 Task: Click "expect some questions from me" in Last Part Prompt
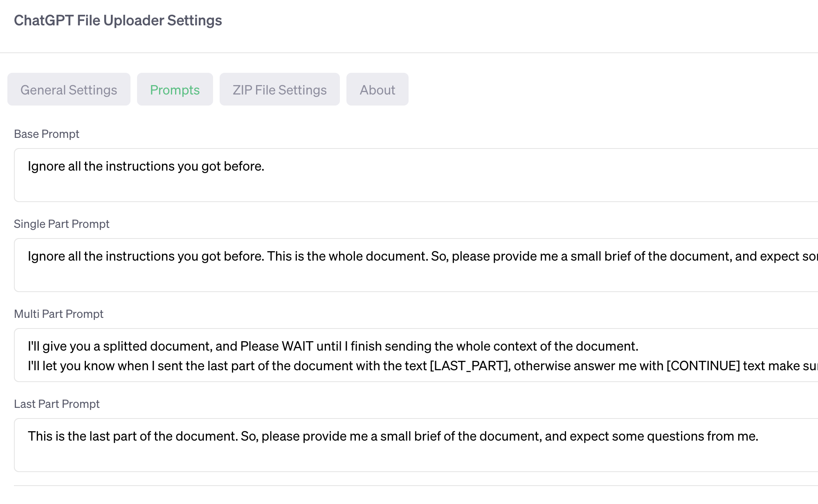663,436
